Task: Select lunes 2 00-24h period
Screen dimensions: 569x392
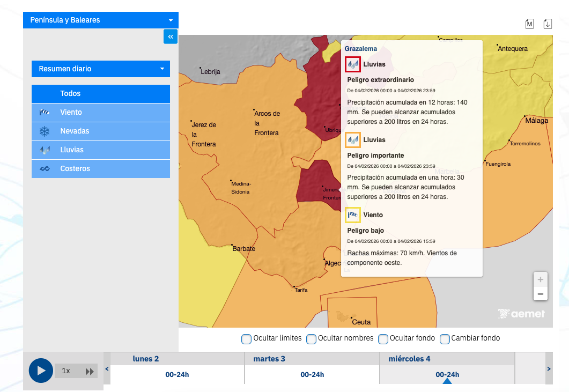Action: pyautogui.click(x=177, y=374)
